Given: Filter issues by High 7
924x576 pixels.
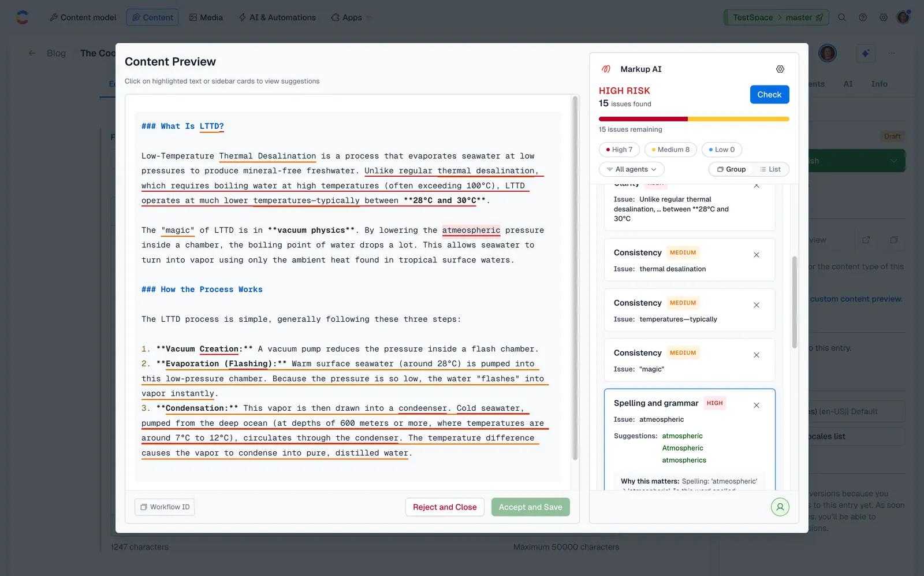Looking at the screenshot, I should tap(619, 150).
